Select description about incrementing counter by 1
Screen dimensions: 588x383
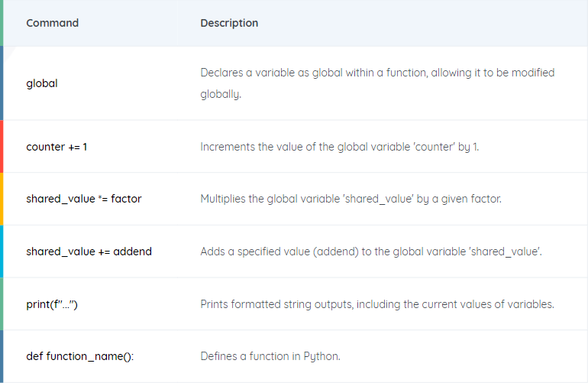coord(339,147)
